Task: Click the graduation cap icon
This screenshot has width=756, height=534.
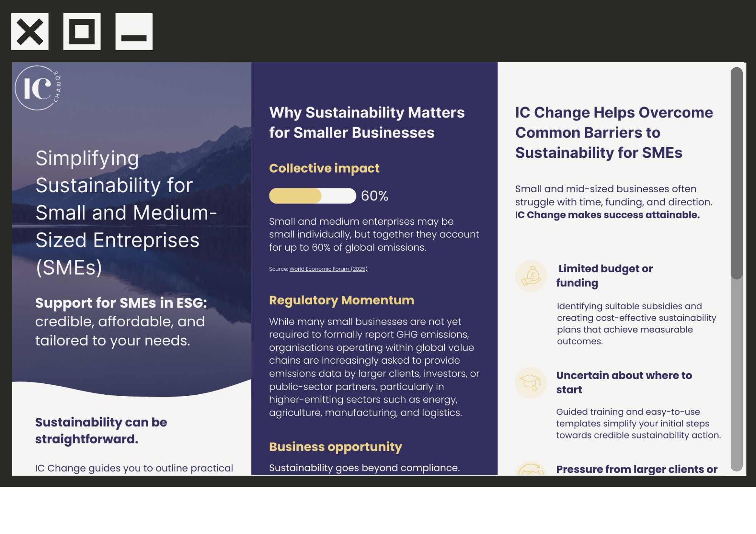Action: click(531, 383)
